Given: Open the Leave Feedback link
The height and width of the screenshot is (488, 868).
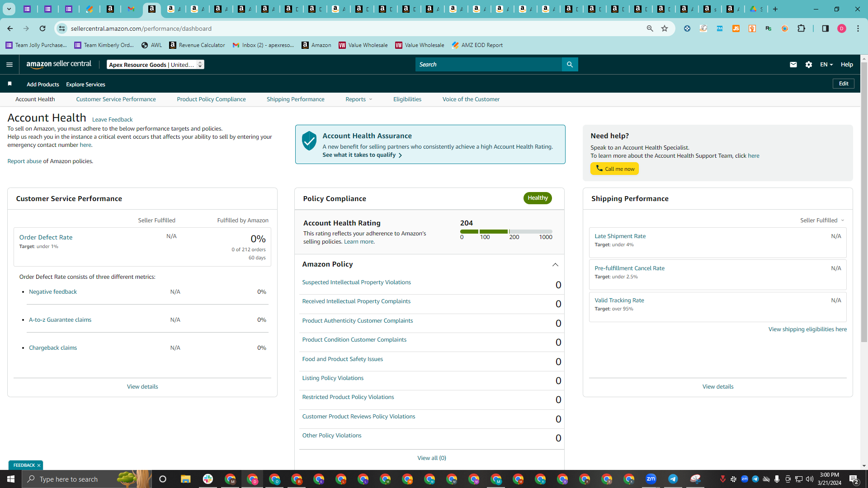Looking at the screenshot, I should [x=112, y=120].
